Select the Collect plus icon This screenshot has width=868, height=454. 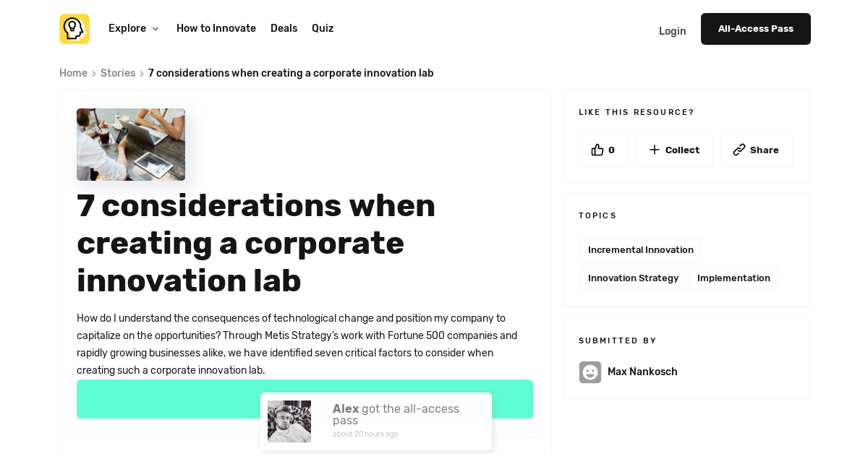pyautogui.click(x=654, y=150)
